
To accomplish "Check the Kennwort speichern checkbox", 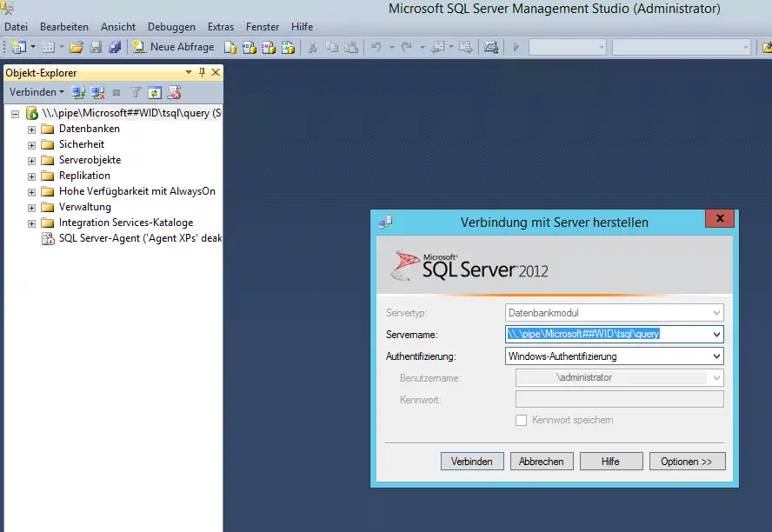I will [x=521, y=420].
